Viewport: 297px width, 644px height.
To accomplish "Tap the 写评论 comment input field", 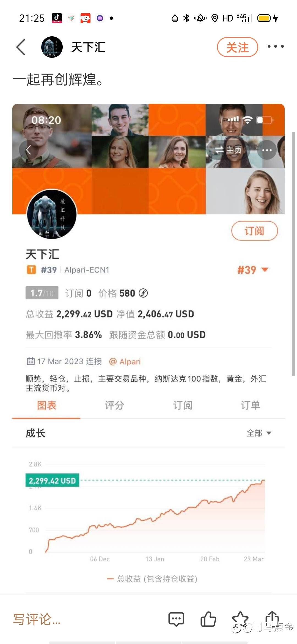I will [37, 619].
